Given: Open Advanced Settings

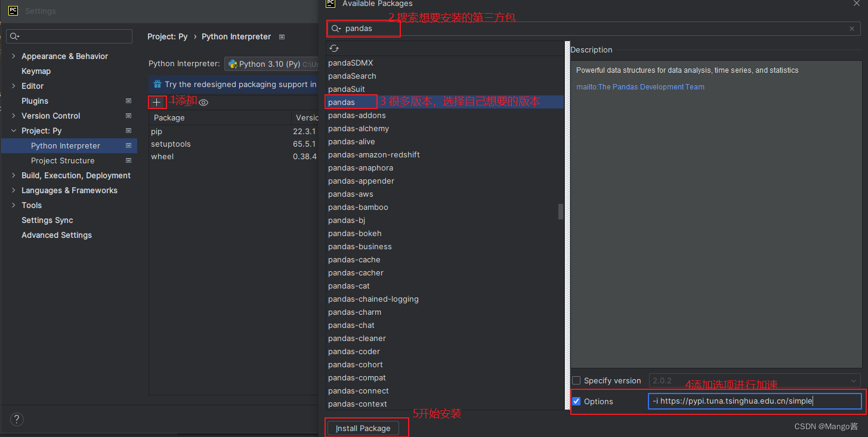Looking at the screenshot, I should (x=57, y=235).
